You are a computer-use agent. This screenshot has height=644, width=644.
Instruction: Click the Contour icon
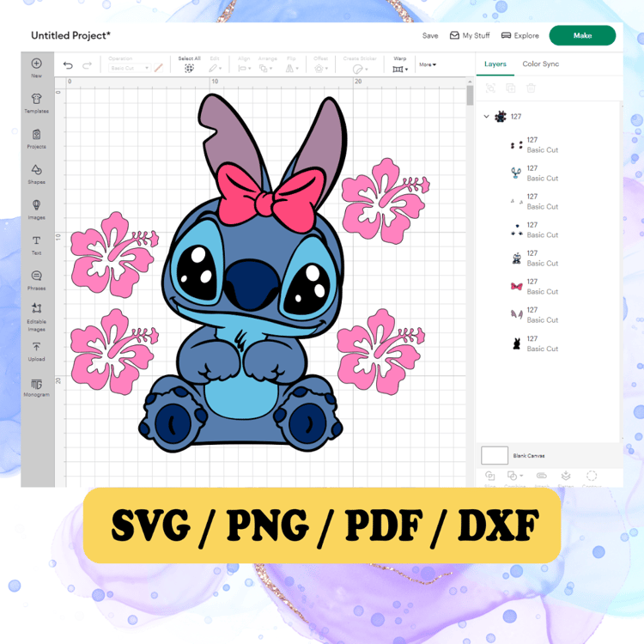click(592, 477)
